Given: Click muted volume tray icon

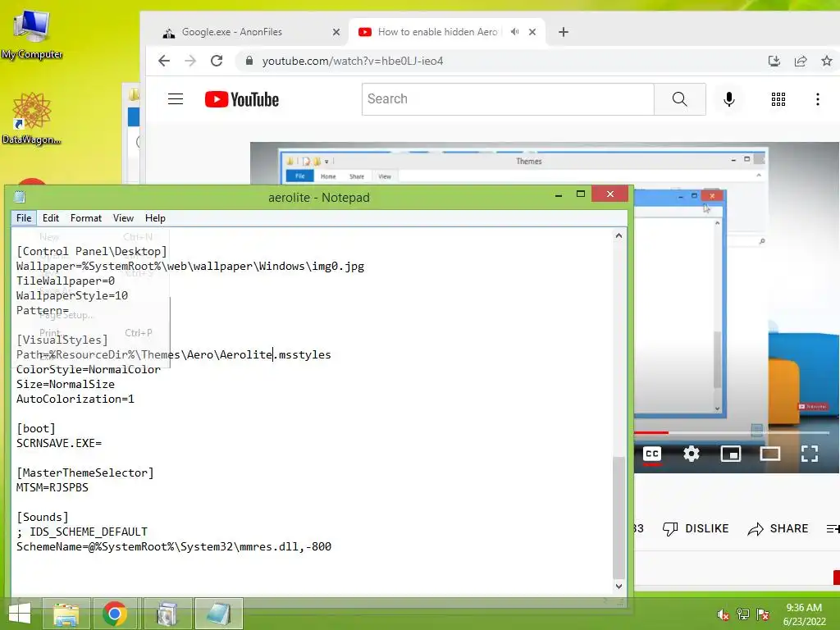Looking at the screenshot, I should [x=724, y=614].
